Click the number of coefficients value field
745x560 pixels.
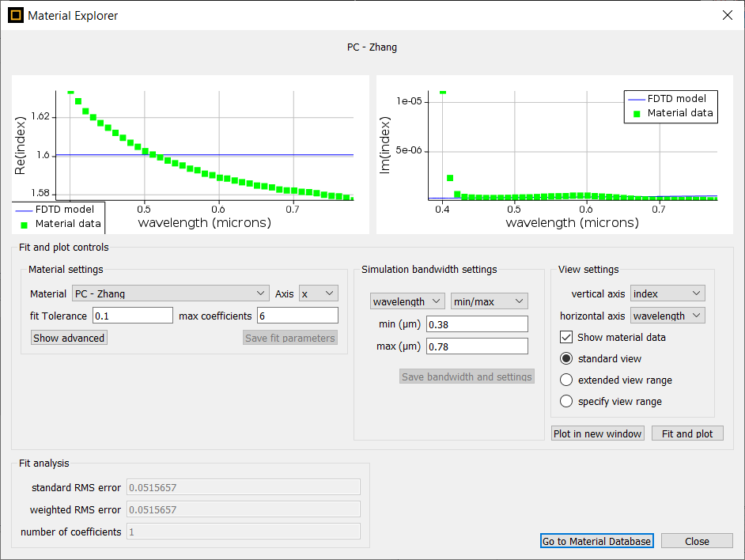244,532
